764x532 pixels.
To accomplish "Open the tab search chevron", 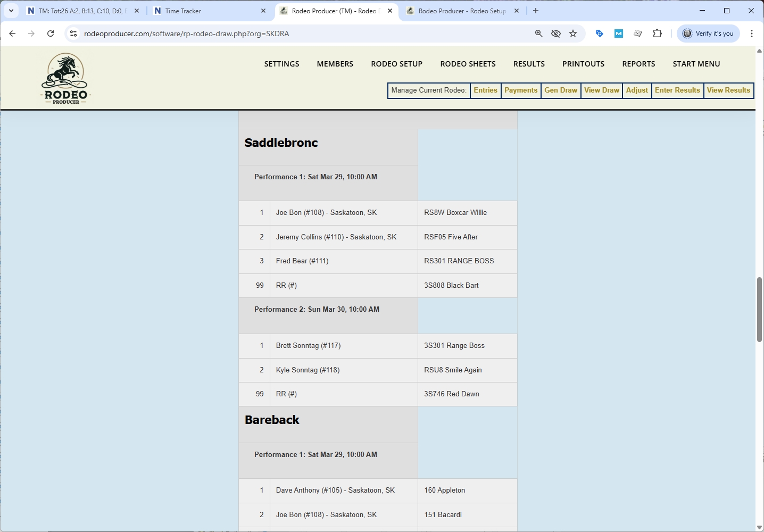I will (12, 10).
